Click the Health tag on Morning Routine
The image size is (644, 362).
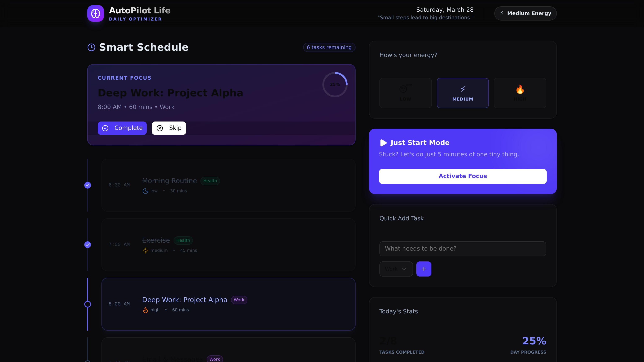(210, 181)
